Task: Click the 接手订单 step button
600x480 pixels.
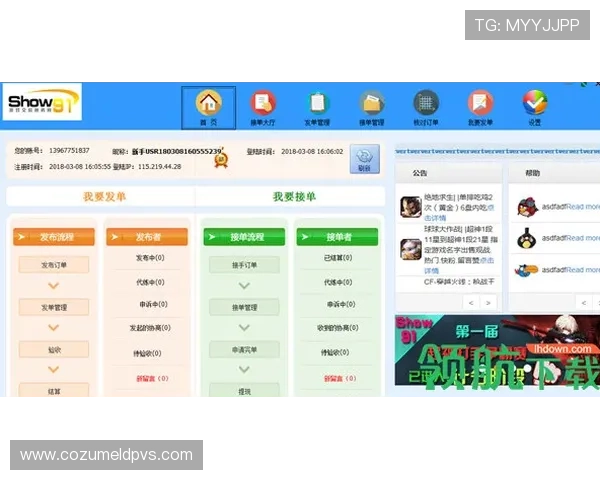Action: point(244,265)
